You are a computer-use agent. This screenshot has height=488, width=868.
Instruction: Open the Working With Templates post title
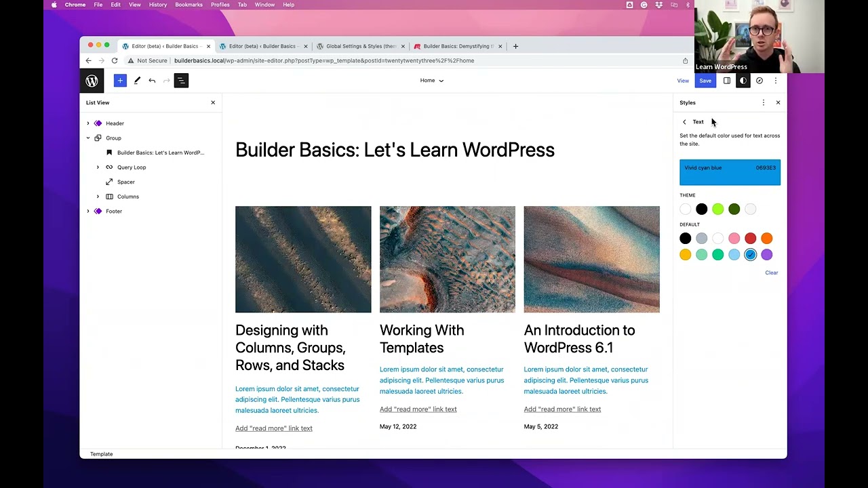click(x=422, y=339)
